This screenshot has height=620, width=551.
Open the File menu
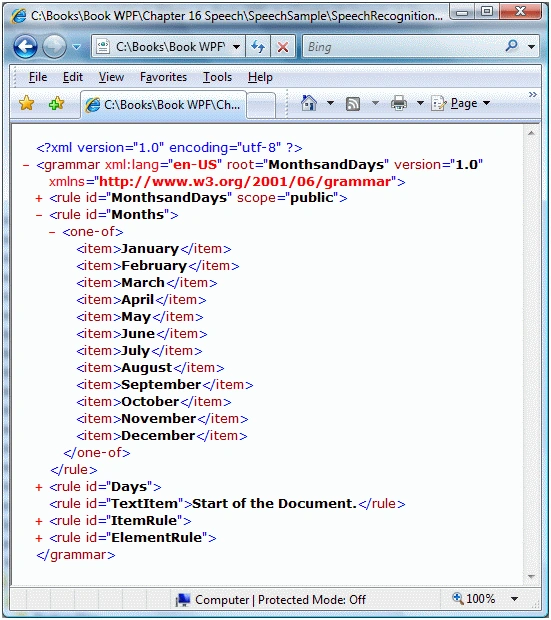coord(38,77)
